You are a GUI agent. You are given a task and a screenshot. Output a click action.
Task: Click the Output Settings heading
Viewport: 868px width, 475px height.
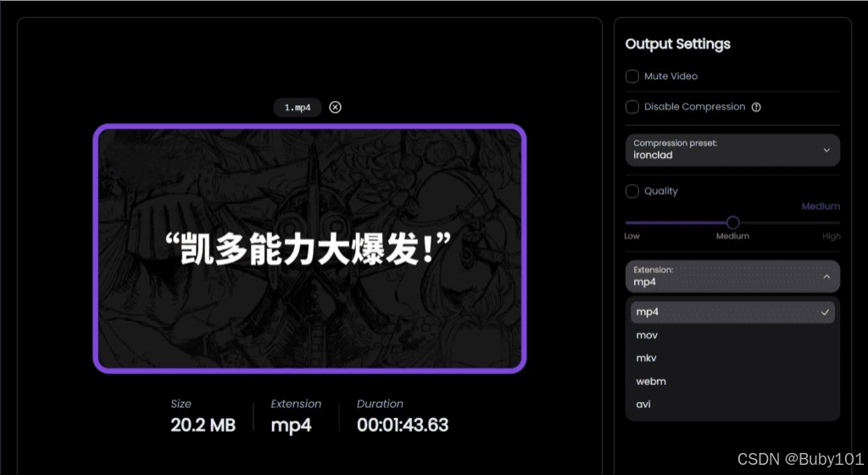click(677, 44)
